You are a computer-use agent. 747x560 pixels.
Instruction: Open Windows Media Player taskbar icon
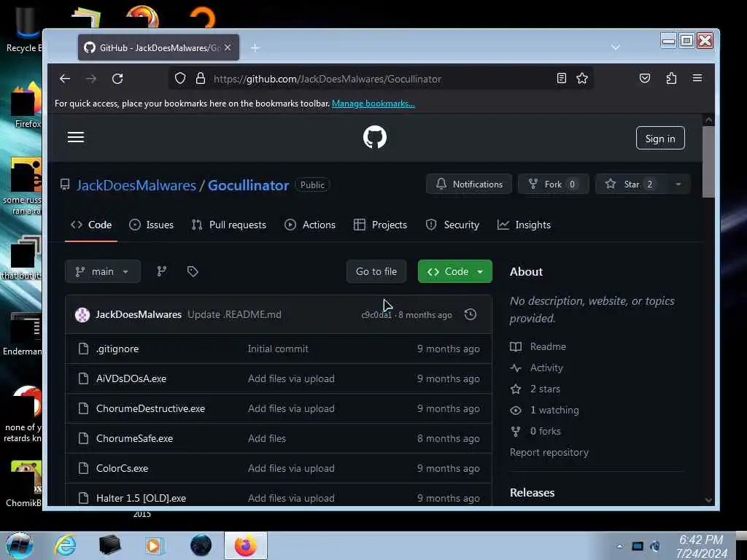point(155,545)
